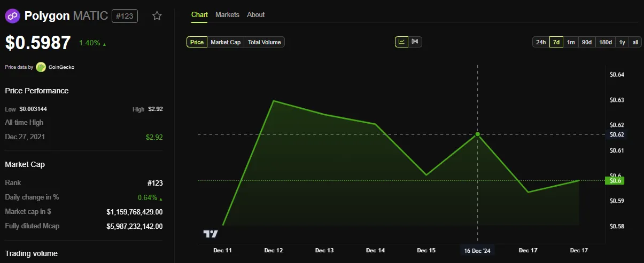
Task: Select the Market Cap chart mode
Action: click(226, 42)
